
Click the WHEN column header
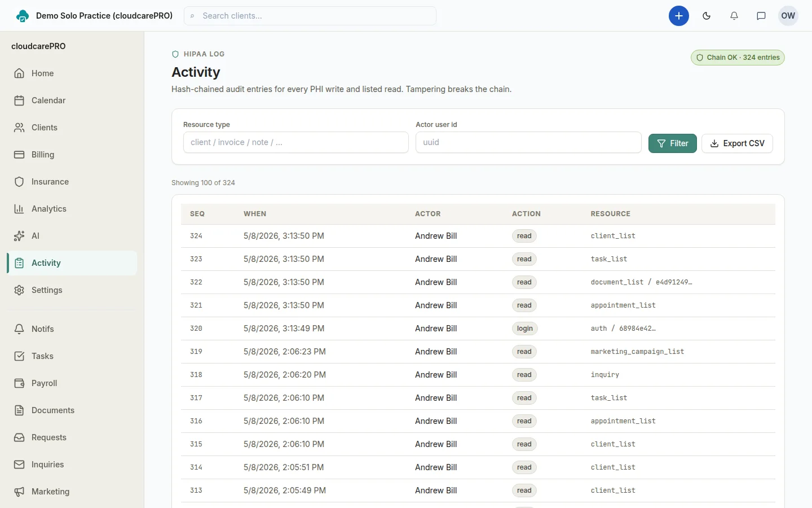click(255, 214)
